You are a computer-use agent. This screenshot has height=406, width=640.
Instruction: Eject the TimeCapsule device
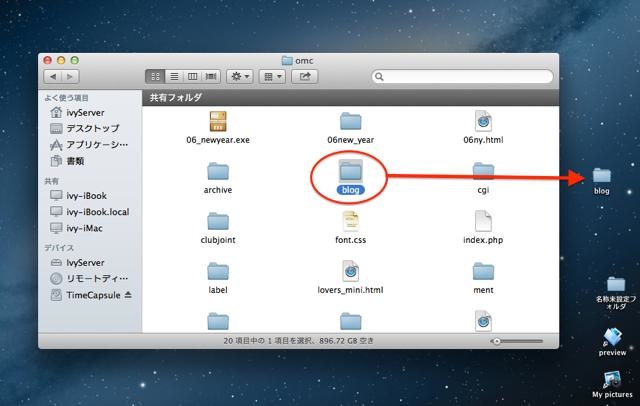(x=127, y=296)
